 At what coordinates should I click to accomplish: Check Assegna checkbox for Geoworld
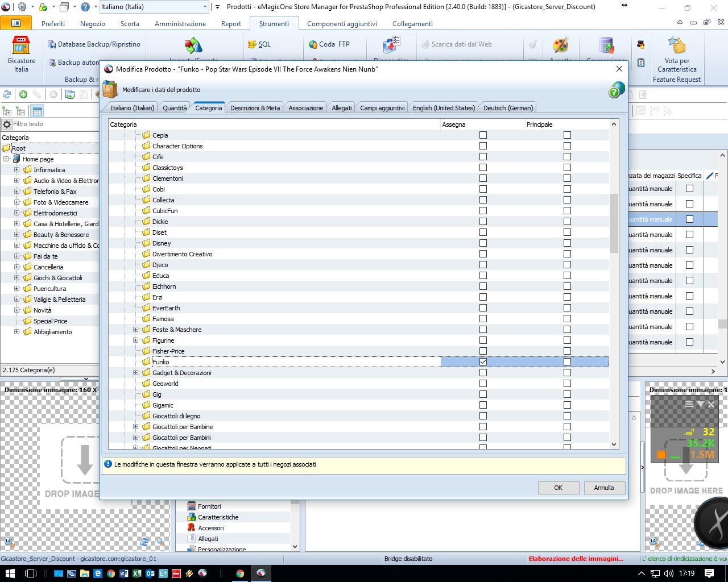click(483, 384)
